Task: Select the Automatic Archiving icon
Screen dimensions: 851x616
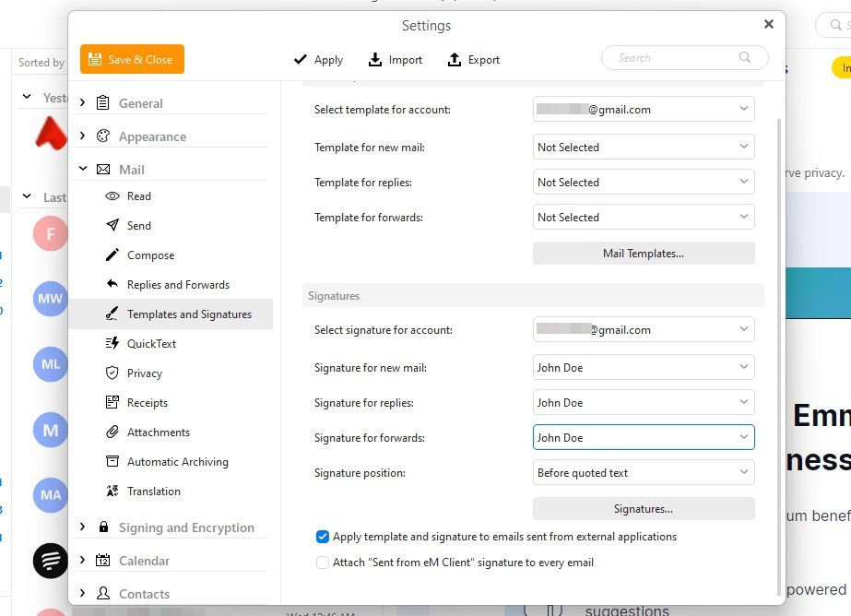Action: (x=111, y=461)
